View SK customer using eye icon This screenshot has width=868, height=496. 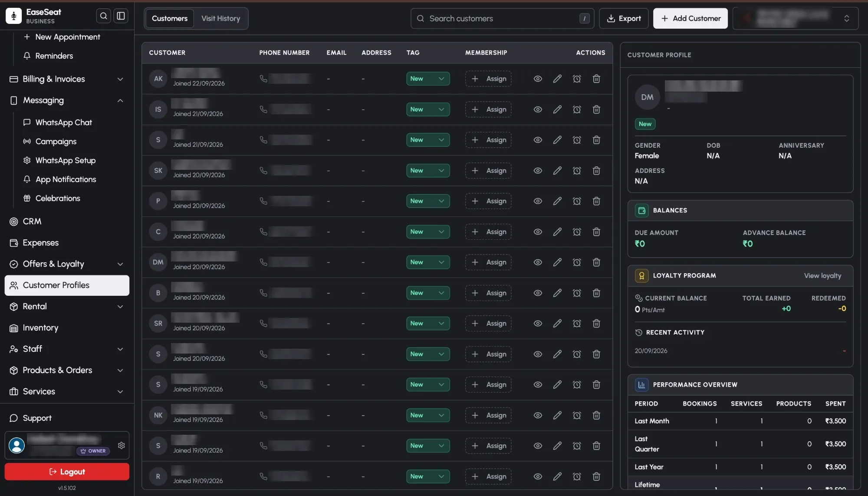click(538, 171)
